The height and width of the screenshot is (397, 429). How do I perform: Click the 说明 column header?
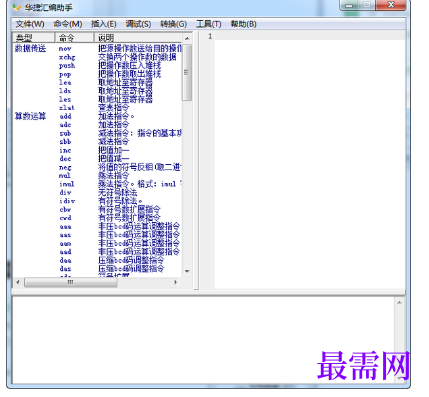coord(138,38)
